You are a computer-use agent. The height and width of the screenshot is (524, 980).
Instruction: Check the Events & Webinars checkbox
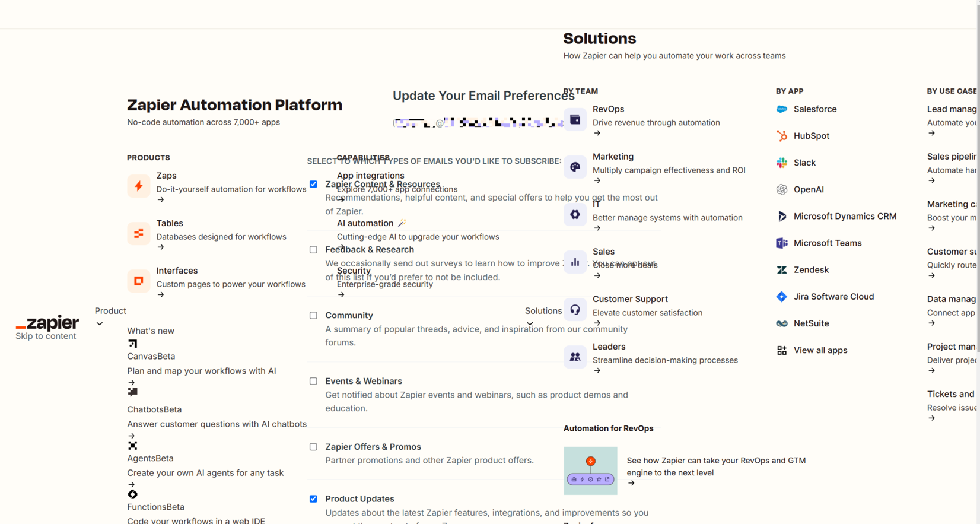click(x=313, y=382)
